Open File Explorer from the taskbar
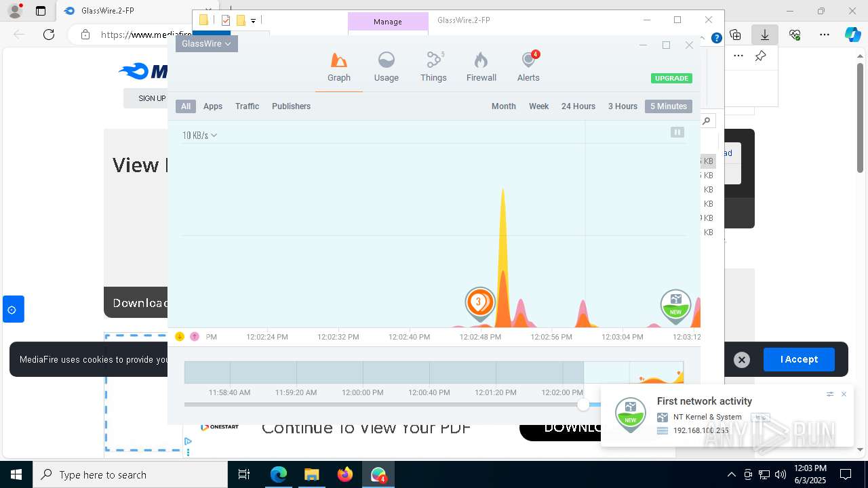The width and height of the screenshot is (868, 488). point(312,474)
